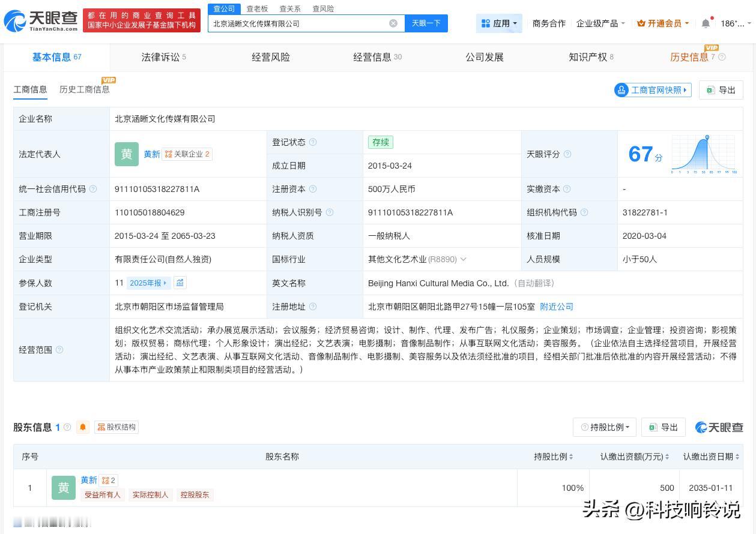Click help icon next to 纳税人识别号
This screenshot has height=534, width=756.
click(x=329, y=212)
